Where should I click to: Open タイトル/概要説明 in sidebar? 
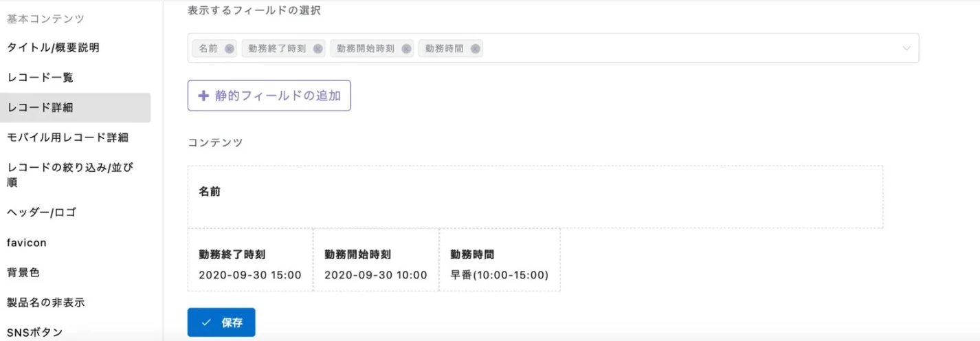tap(54, 47)
